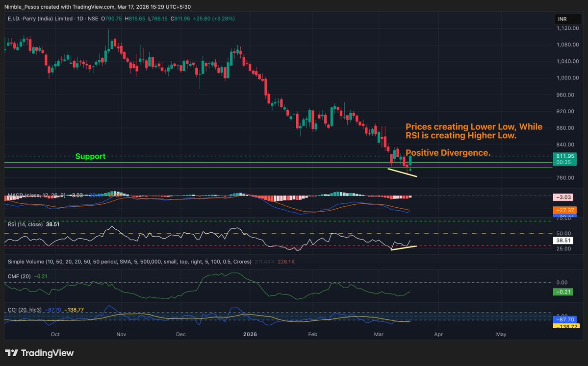Click the yellow -138.77 value in CCI legend
Viewport: 588px width, 366px height.
pos(74,310)
